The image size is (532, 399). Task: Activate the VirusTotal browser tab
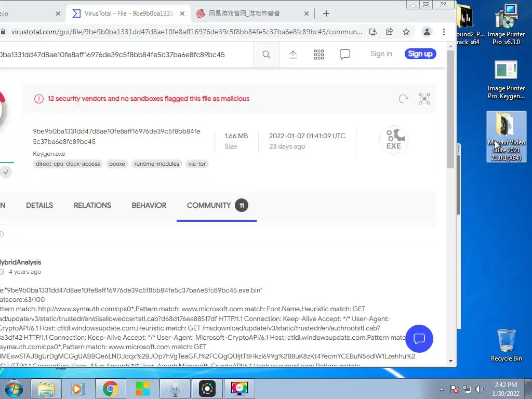pyautogui.click(x=129, y=14)
